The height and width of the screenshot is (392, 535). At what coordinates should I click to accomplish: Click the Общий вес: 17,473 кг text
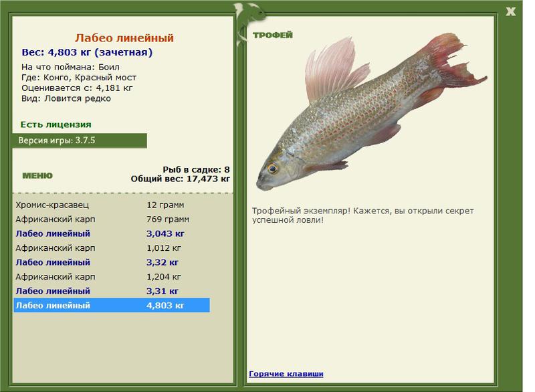click(x=180, y=179)
